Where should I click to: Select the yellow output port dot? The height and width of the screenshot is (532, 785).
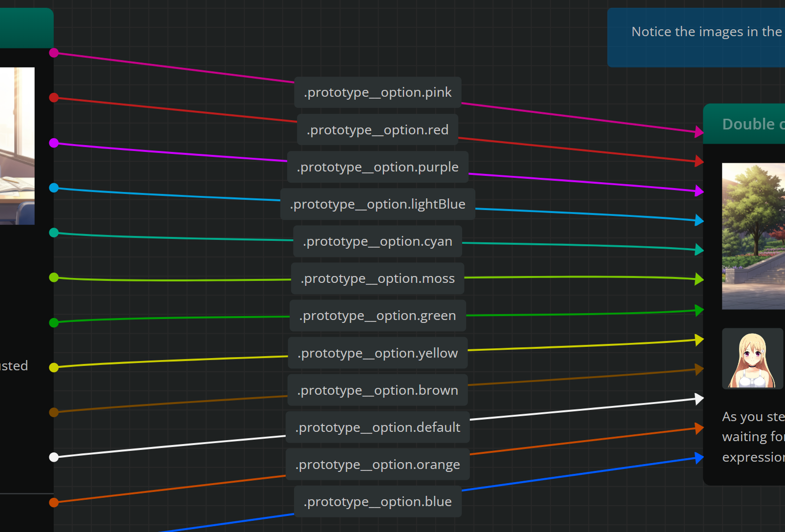(54, 367)
